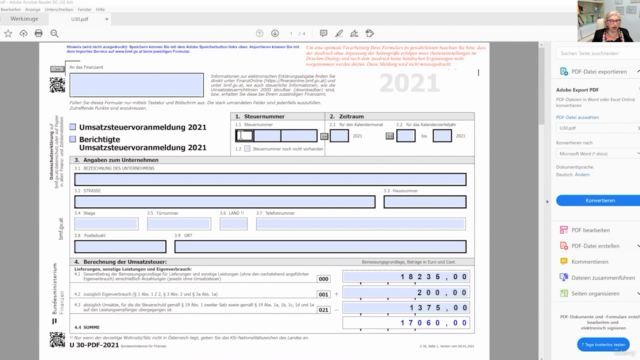Click the Seiten organisieren tool icon
This screenshot has height=360, width=640.
(564, 293)
